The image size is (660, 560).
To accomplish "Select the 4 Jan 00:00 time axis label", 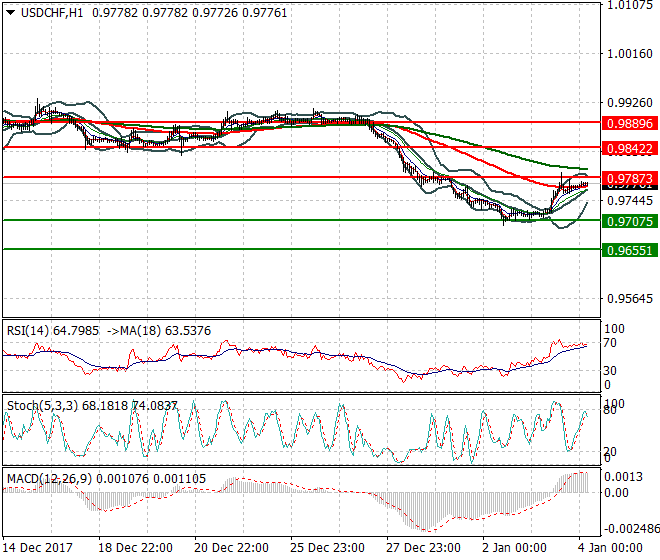I will [610, 548].
